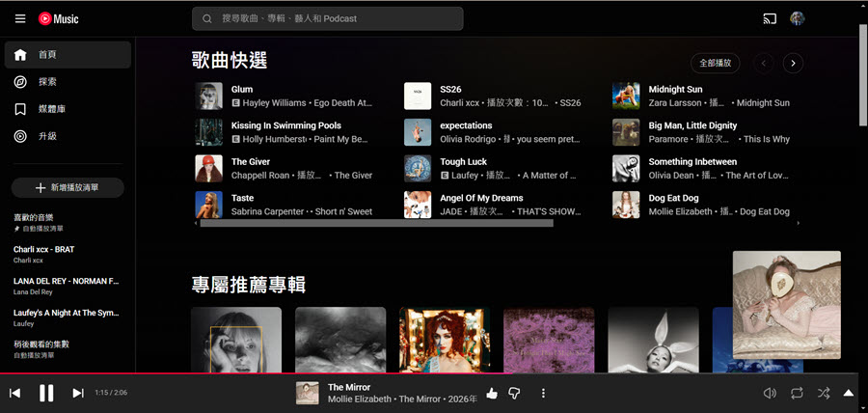
Task: Play the song Glum
Action: coord(242,89)
